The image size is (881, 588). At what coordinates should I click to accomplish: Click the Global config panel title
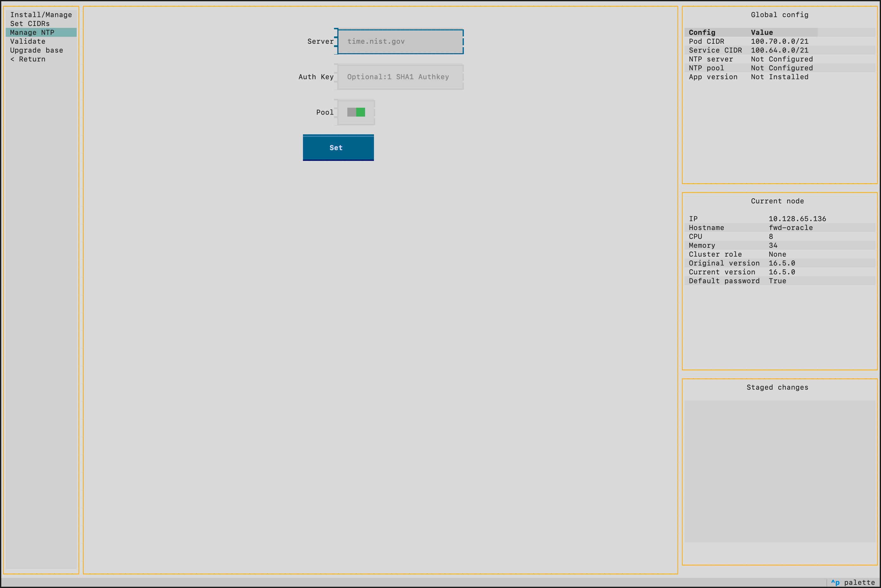click(x=779, y=15)
